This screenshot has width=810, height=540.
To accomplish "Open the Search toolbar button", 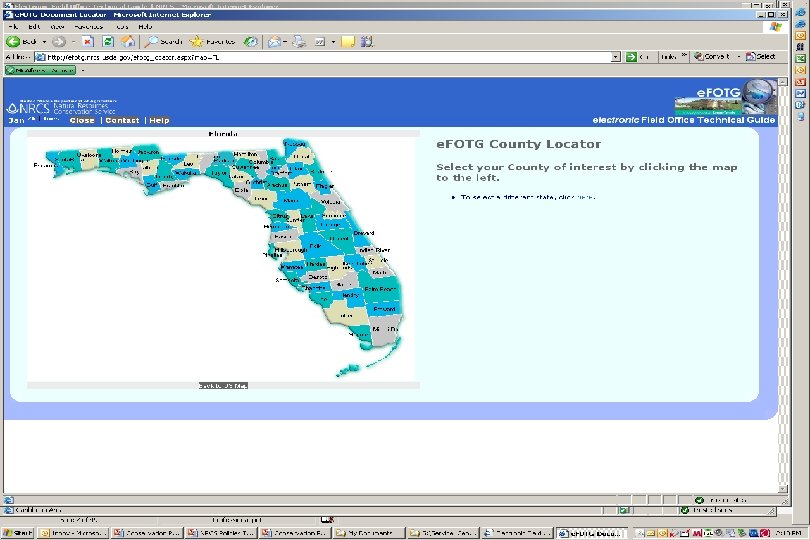I will [x=163, y=41].
